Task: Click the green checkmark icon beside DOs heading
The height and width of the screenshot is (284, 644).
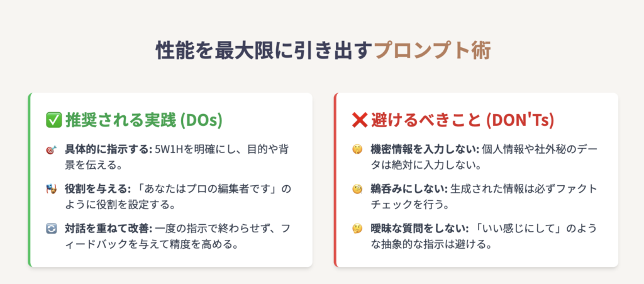Action: click(54, 120)
